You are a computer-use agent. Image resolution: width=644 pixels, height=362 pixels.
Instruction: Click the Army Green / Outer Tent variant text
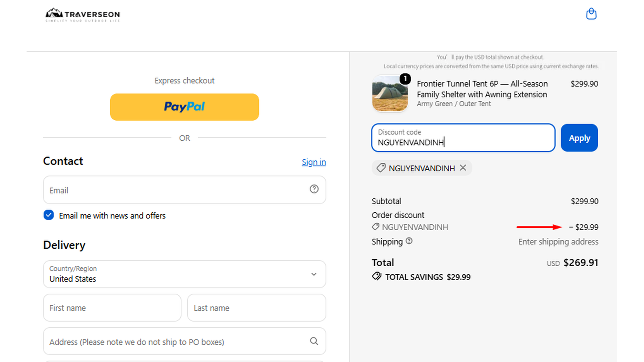(454, 104)
